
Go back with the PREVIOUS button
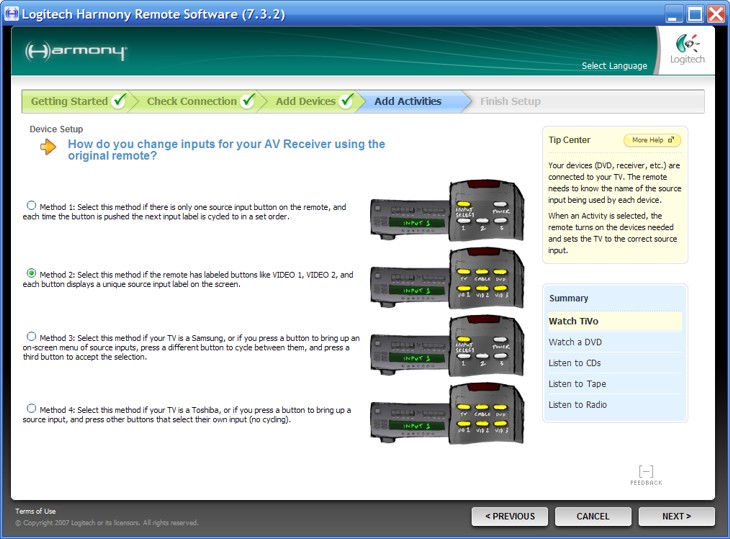[510, 516]
